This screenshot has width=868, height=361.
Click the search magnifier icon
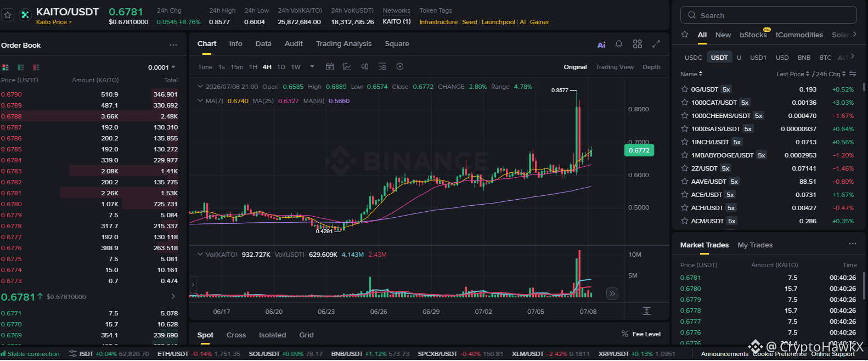[x=692, y=15]
